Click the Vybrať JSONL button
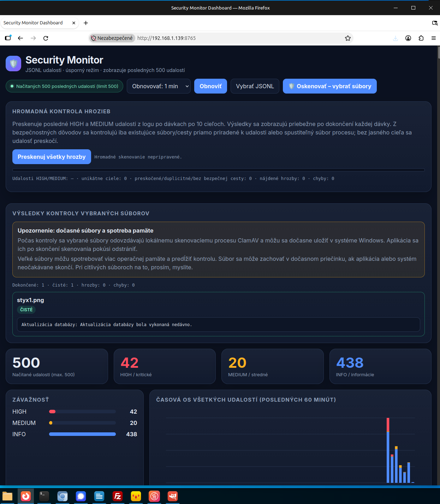The image size is (440, 504). pos(255,86)
